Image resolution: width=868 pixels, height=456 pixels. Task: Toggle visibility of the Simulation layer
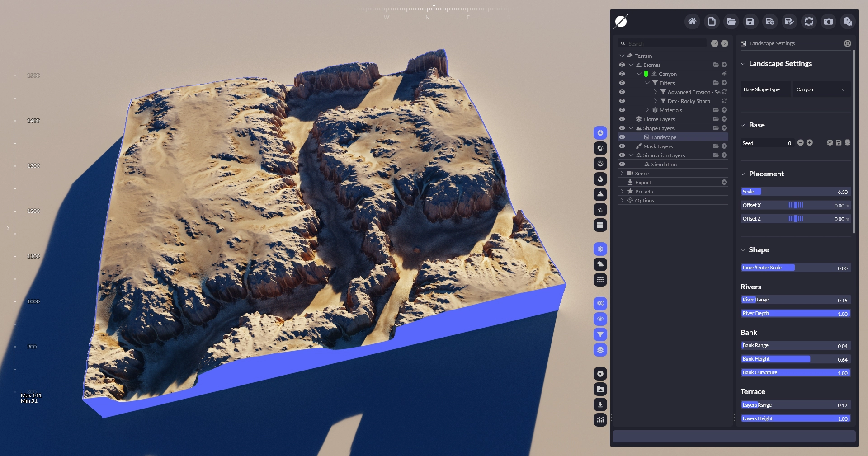pos(622,165)
